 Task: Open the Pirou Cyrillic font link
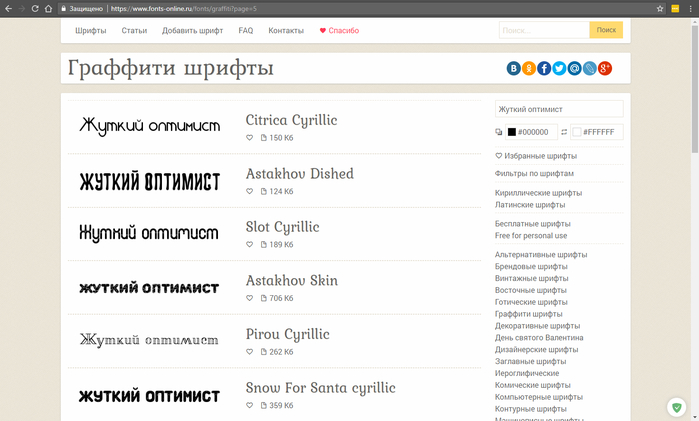[288, 334]
